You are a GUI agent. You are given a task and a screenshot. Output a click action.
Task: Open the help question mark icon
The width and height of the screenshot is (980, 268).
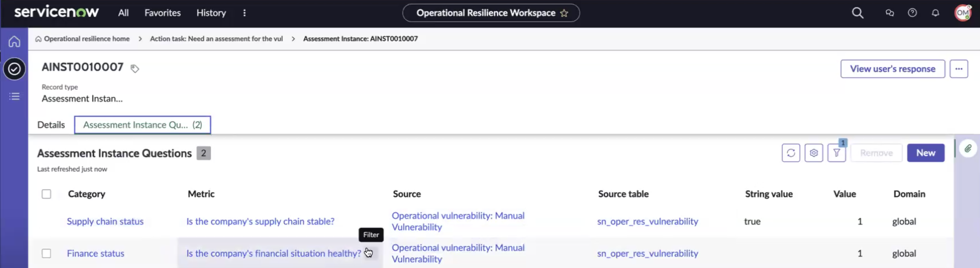(912, 13)
